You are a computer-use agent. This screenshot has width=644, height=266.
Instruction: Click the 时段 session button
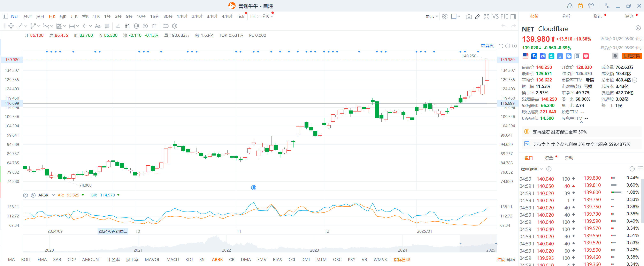[500, 260]
